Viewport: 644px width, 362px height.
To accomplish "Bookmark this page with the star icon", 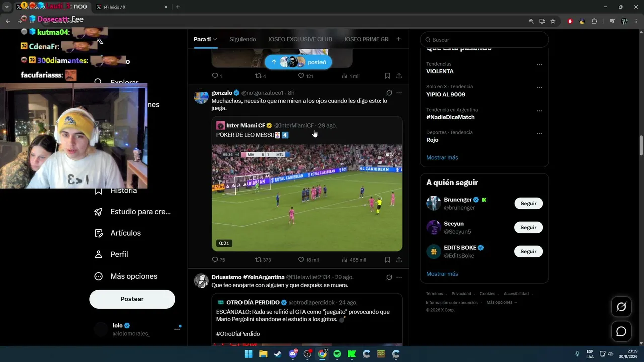I will (x=553, y=21).
